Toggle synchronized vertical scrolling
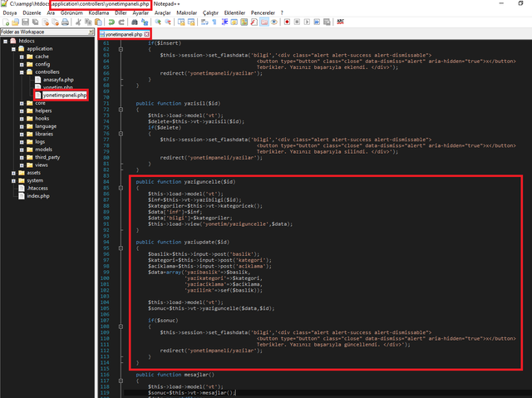532x398 pixels. pos(181,22)
